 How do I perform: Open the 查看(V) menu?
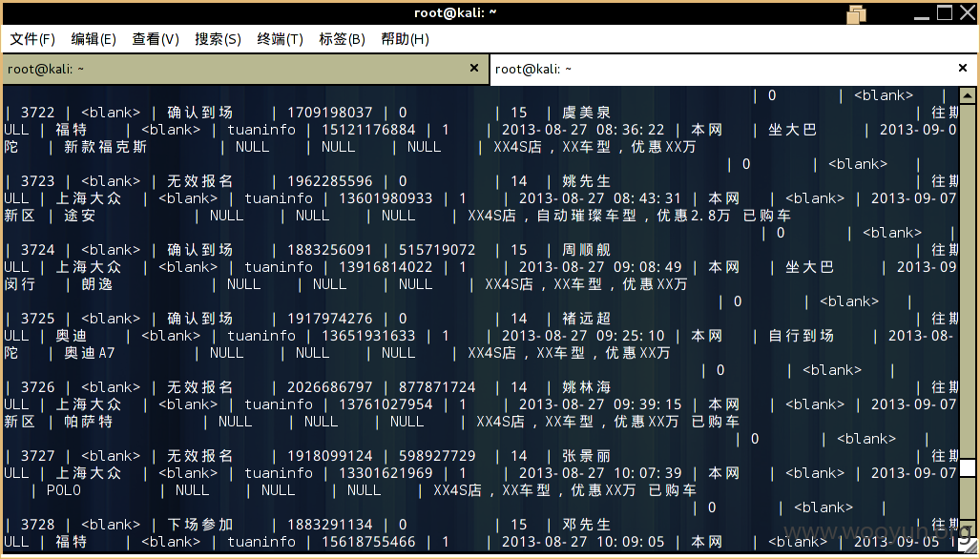pos(155,39)
